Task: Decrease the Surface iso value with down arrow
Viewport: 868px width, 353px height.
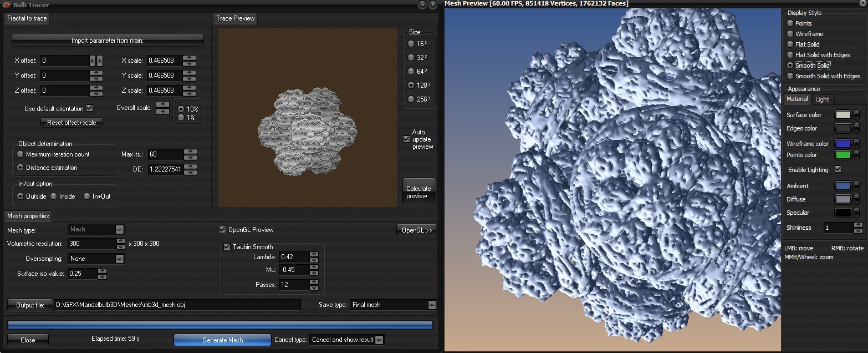Action: click(101, 276)
